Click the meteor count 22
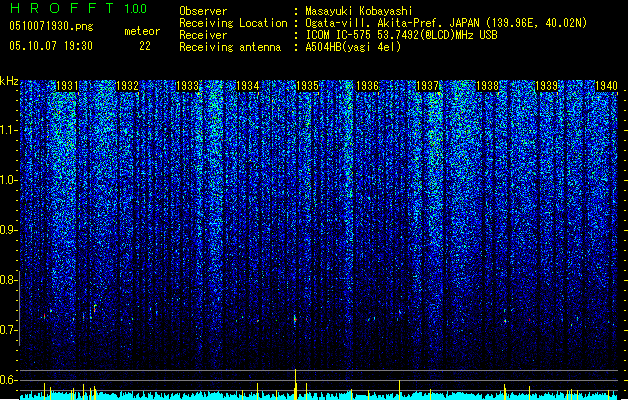 [x=145, y=46]
